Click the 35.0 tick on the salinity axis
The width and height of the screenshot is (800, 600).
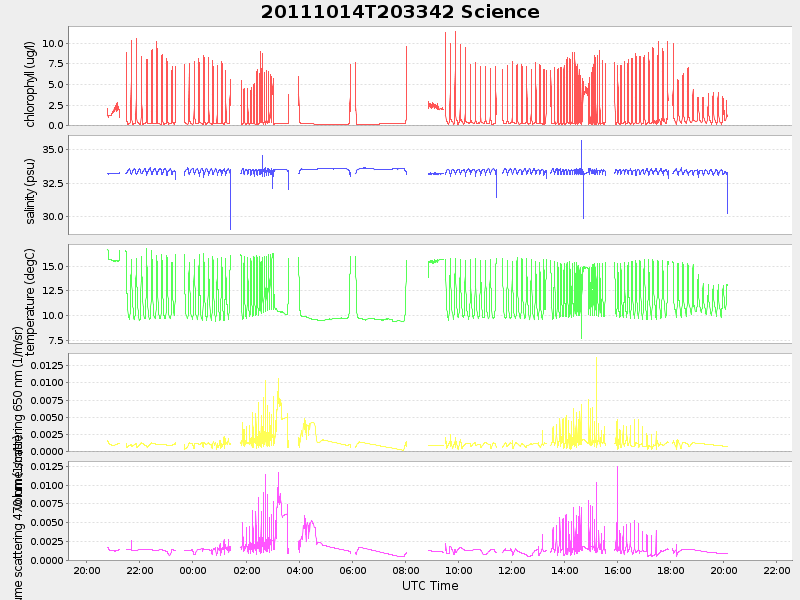[53, 150]
